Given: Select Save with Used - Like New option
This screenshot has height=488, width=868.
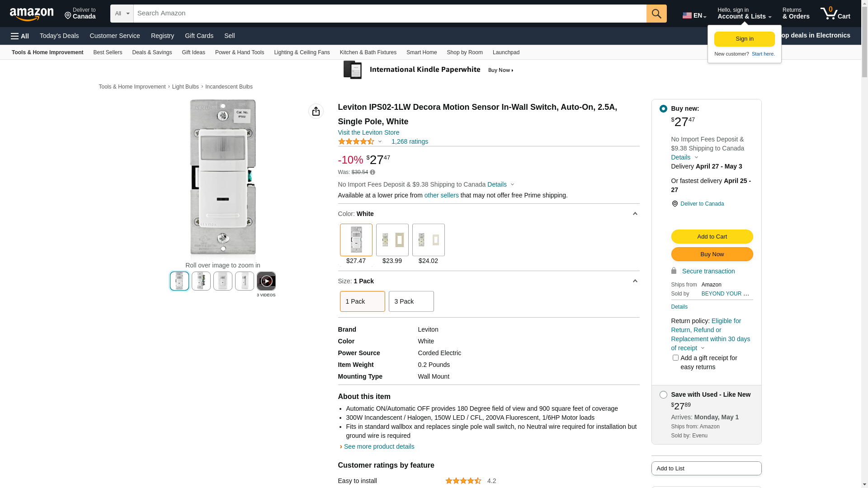Looking at the screenshot, I should tap(663, 395).
